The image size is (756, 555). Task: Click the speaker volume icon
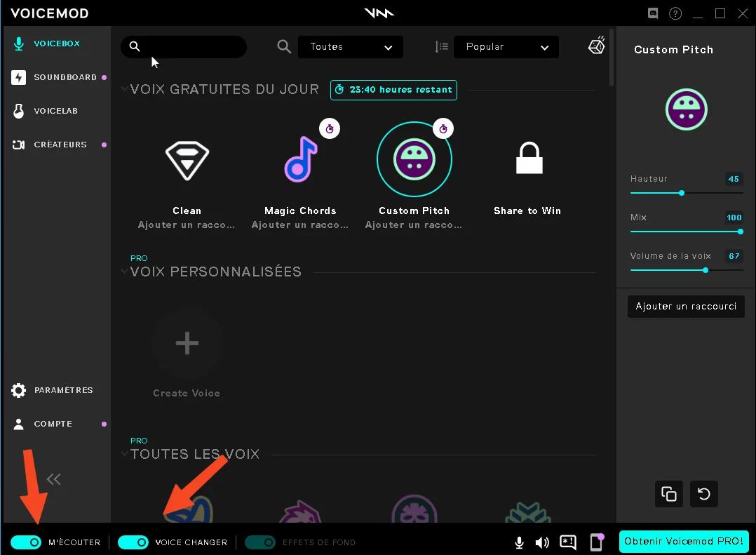tap(542, 542)
